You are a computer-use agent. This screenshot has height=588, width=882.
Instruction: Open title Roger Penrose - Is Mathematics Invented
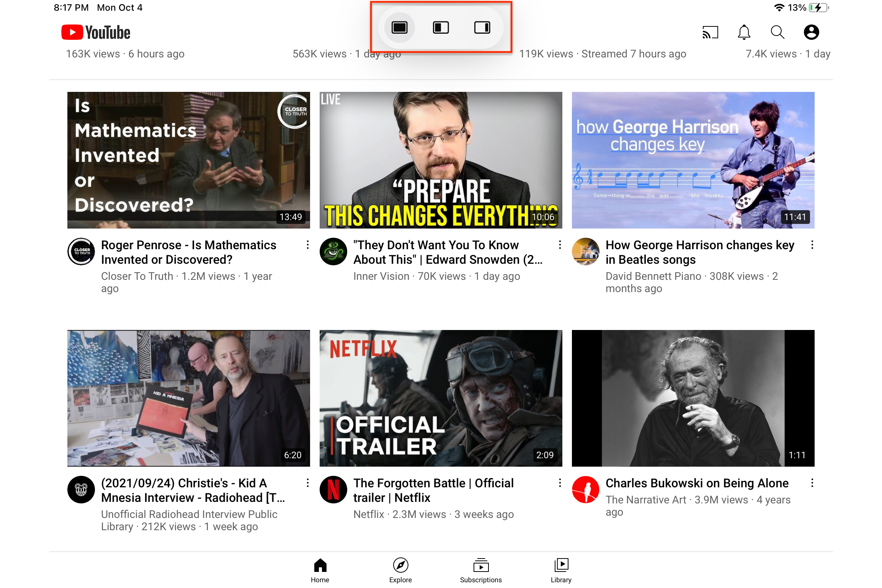coord(189,252)
